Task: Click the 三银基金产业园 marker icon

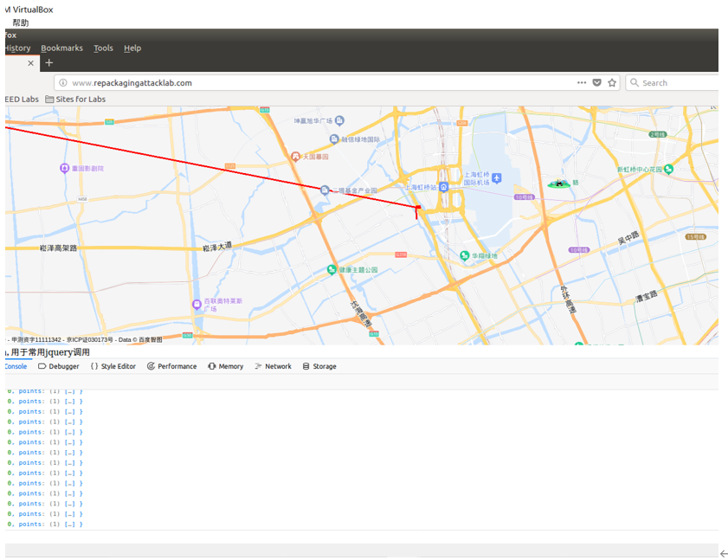Action: (x=325, y=190)
